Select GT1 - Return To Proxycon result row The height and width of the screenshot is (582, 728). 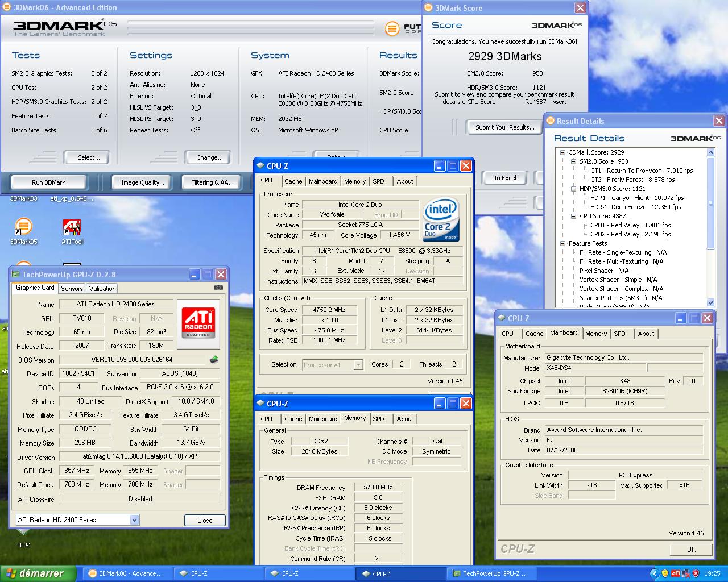(642, 171)
